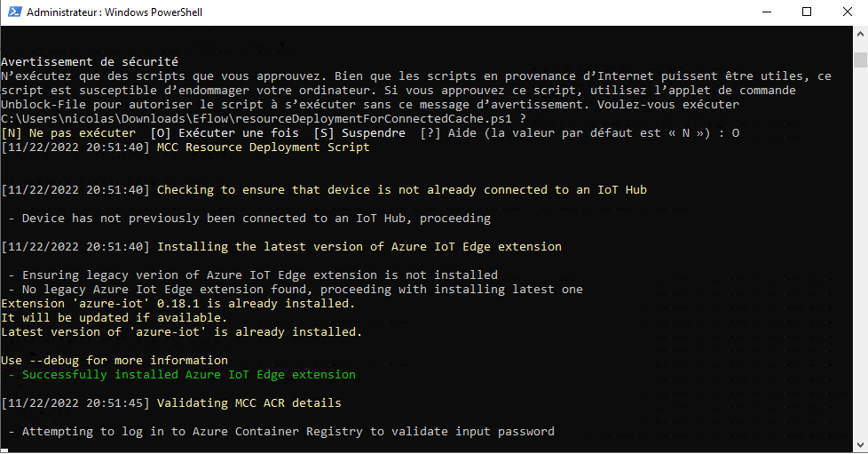Viewport: 868px width, 454px height.
Task: Close the Administrateur PowerShell window
Action: [x=847, y=12]
